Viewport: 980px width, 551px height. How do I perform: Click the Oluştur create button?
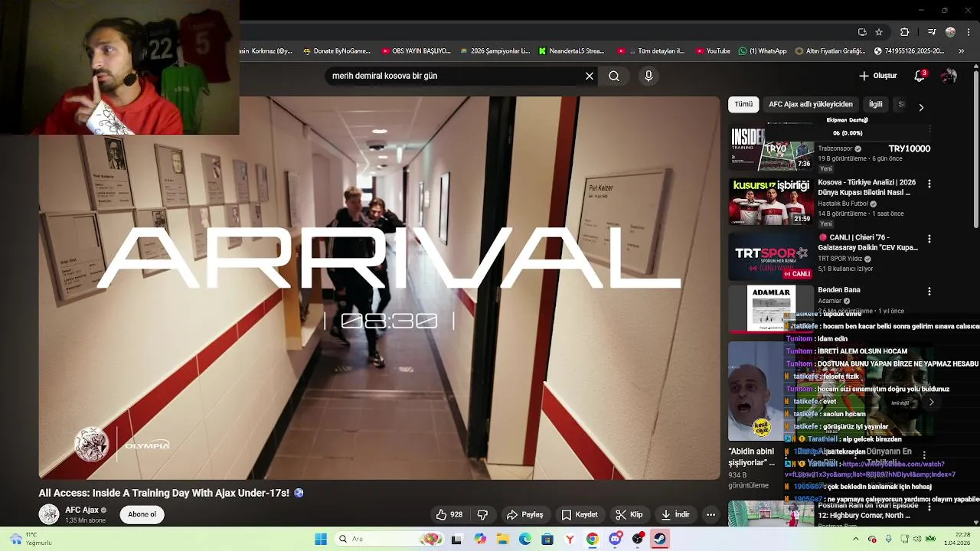[x=878, y=76]
